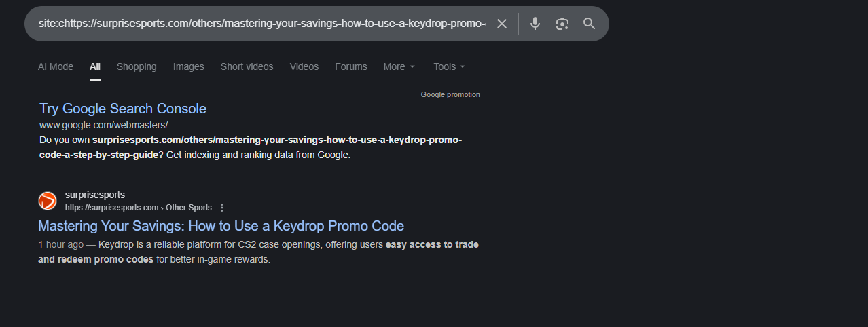This screenshot has width=868, height=327.
Task: Open Mastering Your Savings Keydrop result
Action: coord(221,226)
